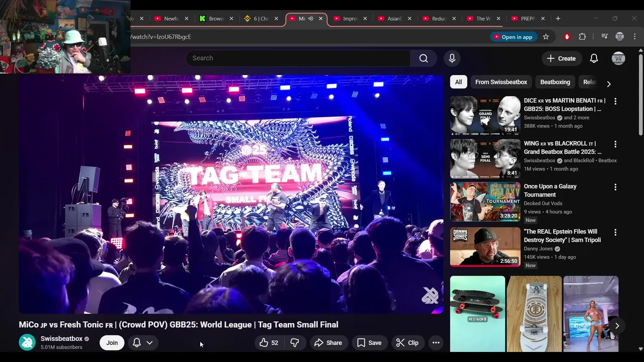Click Swissbeatbox channel name link

61,339
